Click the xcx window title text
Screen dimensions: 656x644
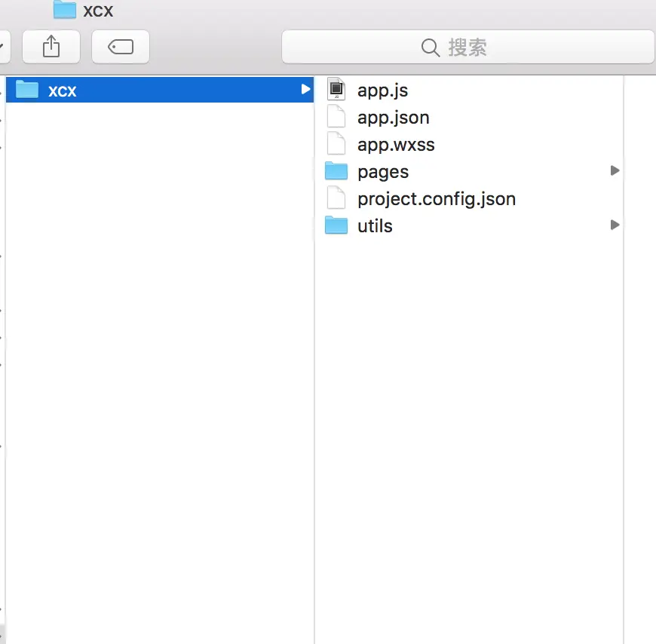(x=98, y=11)
